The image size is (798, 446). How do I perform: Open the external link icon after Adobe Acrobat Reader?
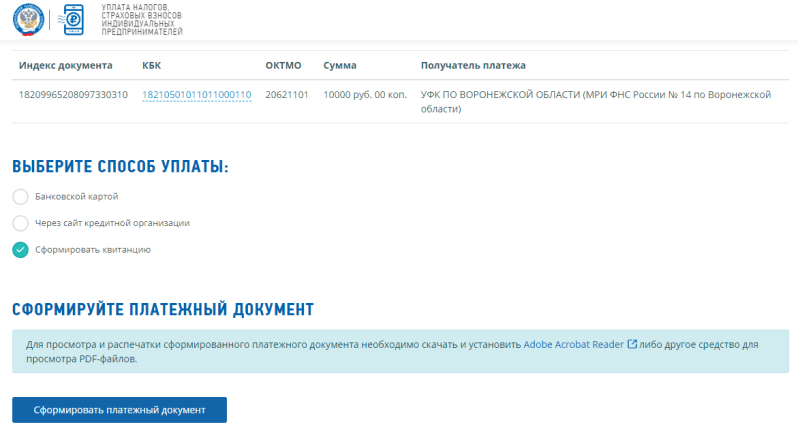pos(632,344)
